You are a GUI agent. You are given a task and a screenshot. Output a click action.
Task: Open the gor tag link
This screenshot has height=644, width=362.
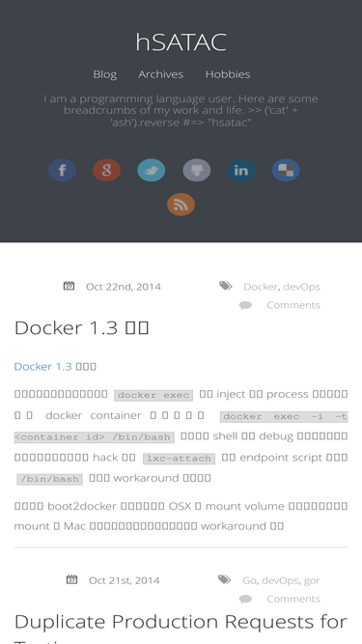[x=312, y=580]
